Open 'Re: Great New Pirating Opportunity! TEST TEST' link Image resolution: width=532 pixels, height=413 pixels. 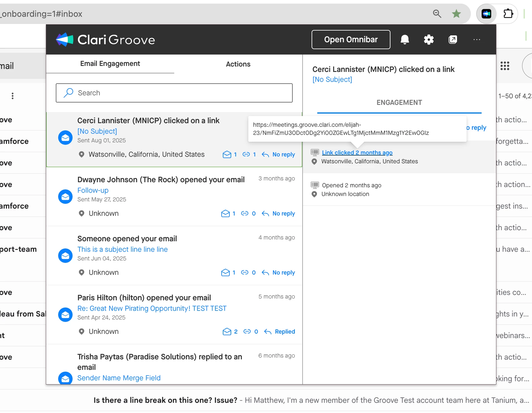[152, 308]
